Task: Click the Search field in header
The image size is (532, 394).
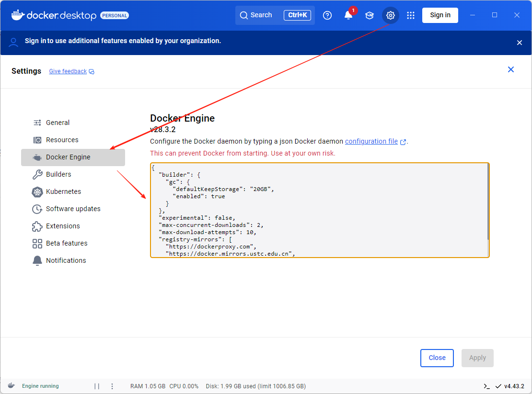Action: tap(275, 15)
